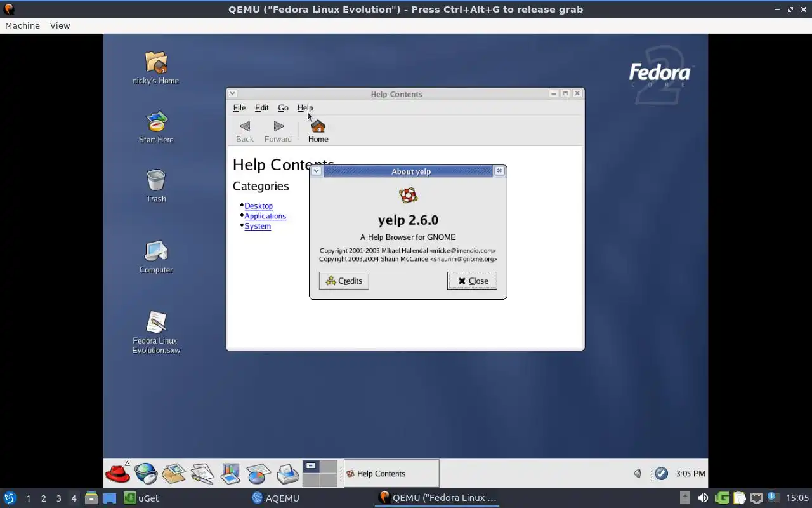Switch to first workspace in Fedora pager
812x508 pixels.
(311, 467)
